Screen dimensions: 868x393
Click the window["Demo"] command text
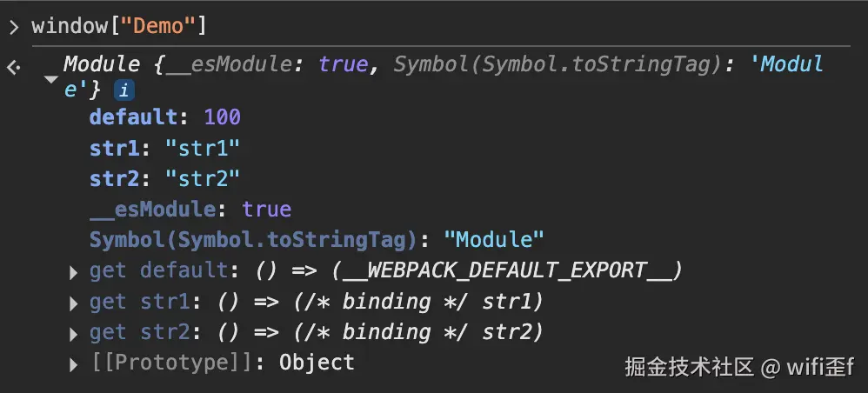coord(119,26)
